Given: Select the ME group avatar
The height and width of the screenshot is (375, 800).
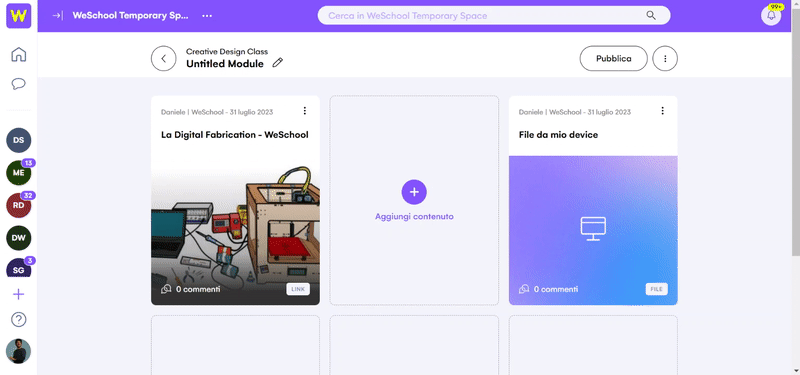Looking at the screenshot, I should (x=18, y=172).
